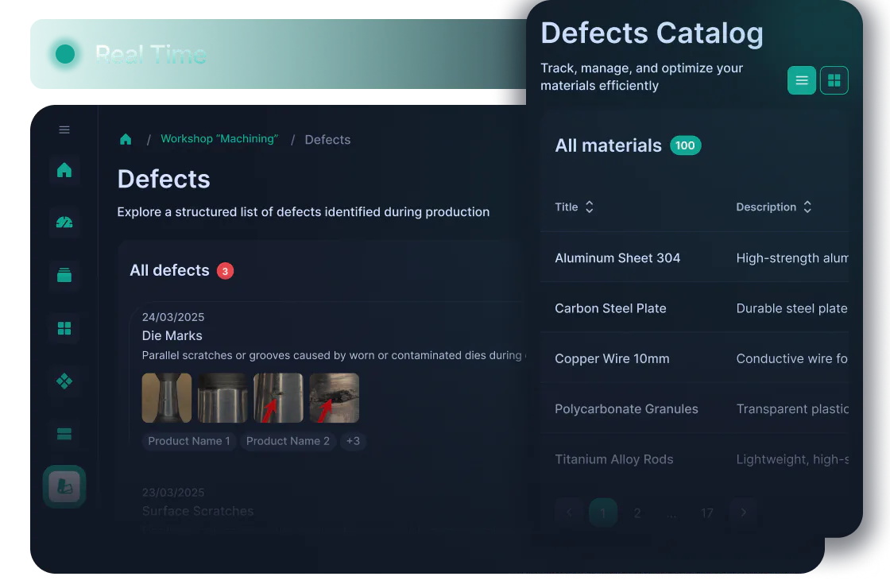Go to pagination page 17
Screen dimensions: 890x588
coord(706,513)
